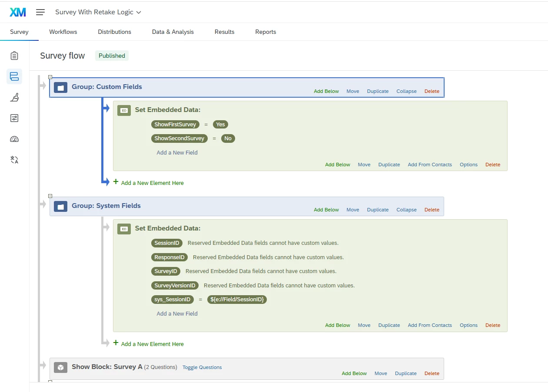Click Move on Group: Custom Fields
The width and height of the screenshot is (548, 392).
353,91
